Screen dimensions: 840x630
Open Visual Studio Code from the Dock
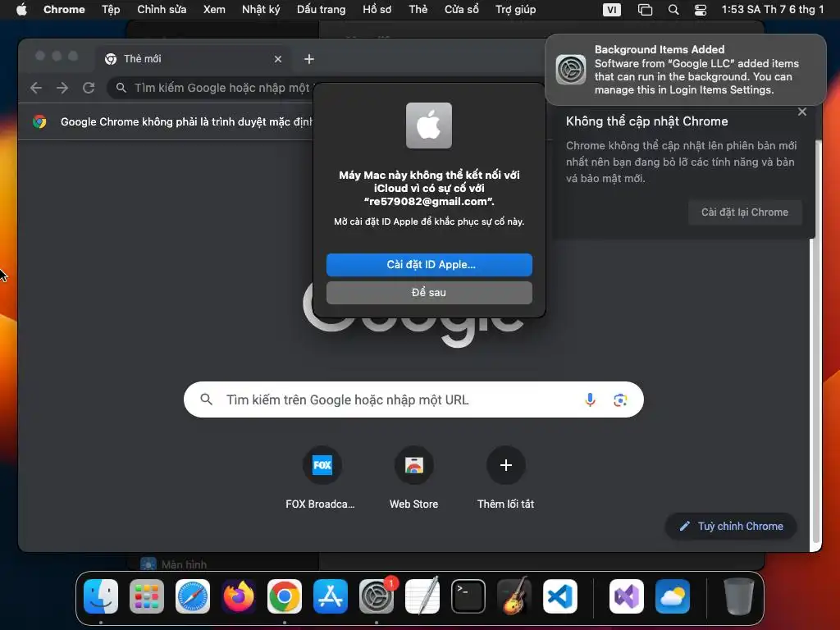560,596
